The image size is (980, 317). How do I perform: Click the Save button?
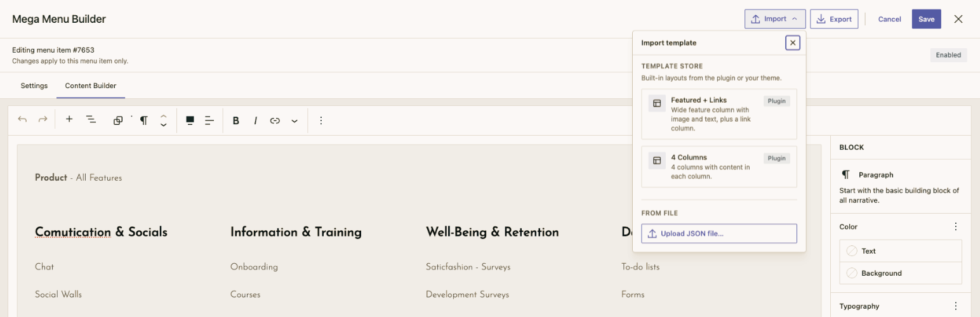[x=927, y=19]
